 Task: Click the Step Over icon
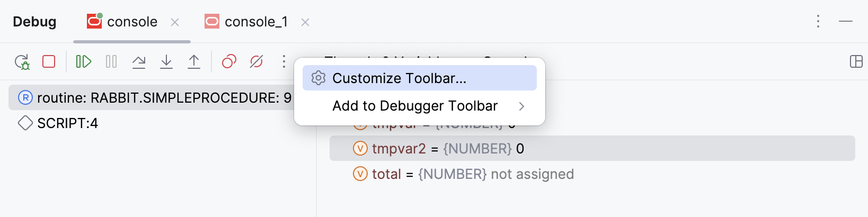coord(139,62)
